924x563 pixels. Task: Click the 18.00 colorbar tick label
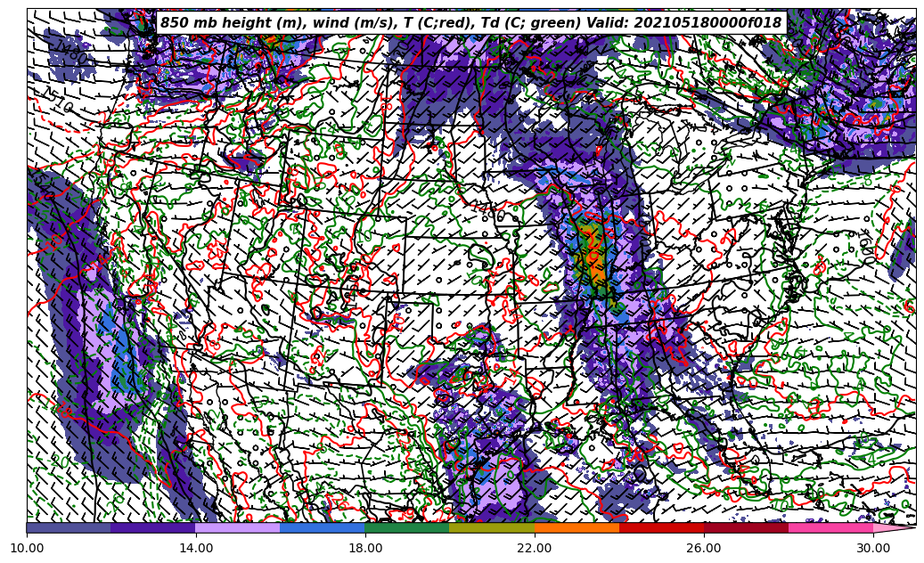[364, 548]
